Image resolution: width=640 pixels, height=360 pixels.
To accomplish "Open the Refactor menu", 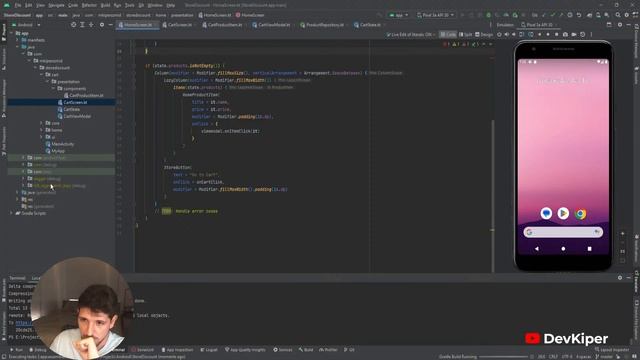I will 89,5.
